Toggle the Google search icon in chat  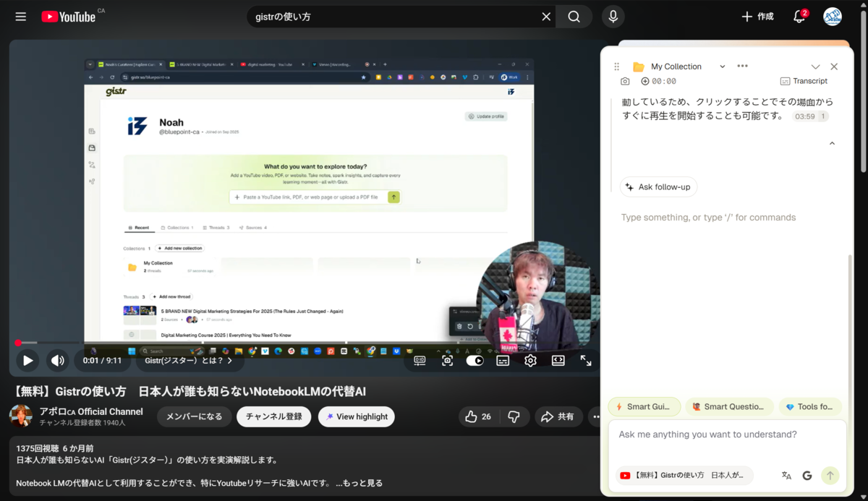807,475
